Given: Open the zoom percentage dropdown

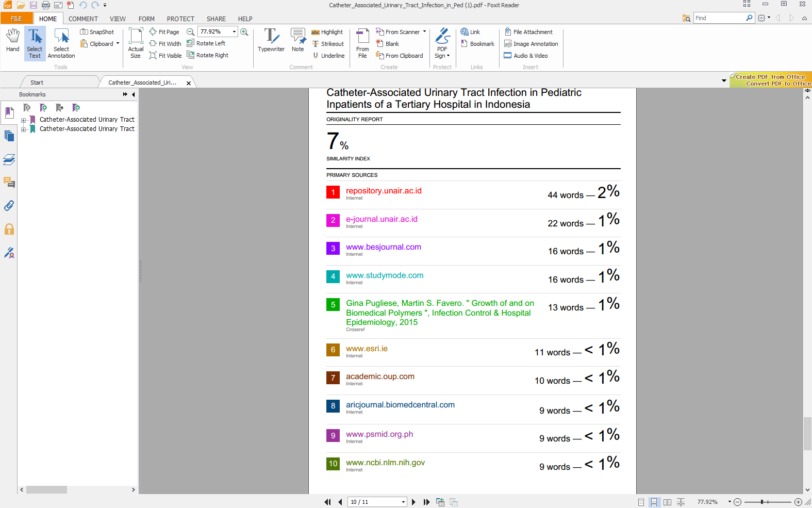Looking at the screenshot, I should [234, 32].
